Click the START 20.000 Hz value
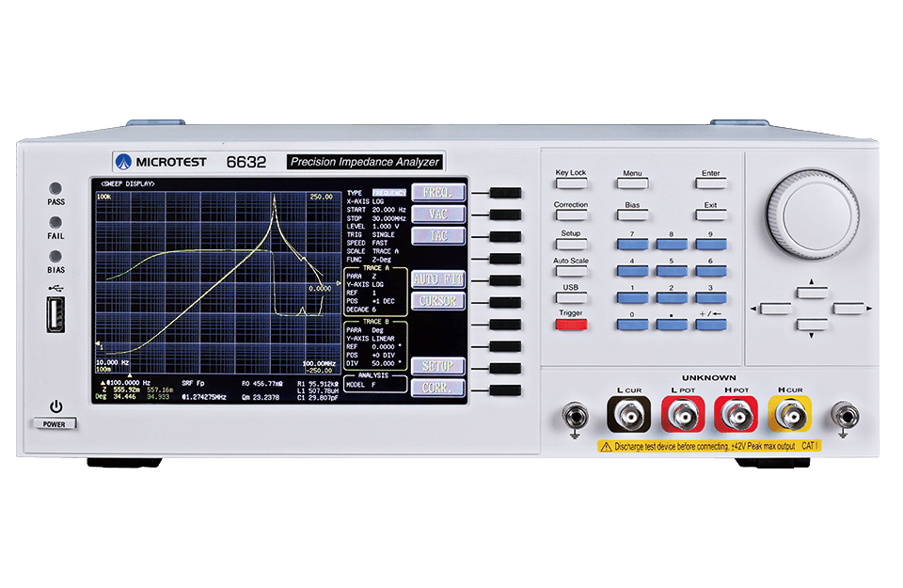Screen dimensions: 903x588 click(388, 210)
